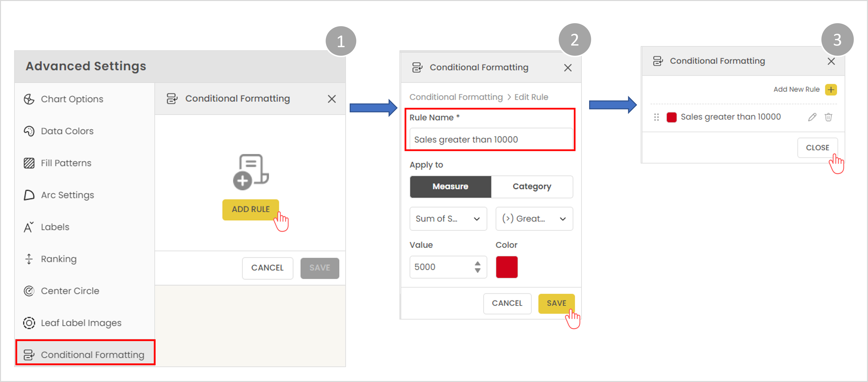868x382 pixels.
Task: Click the pencil edit icon for the rule
Action: tap(812, 117)
